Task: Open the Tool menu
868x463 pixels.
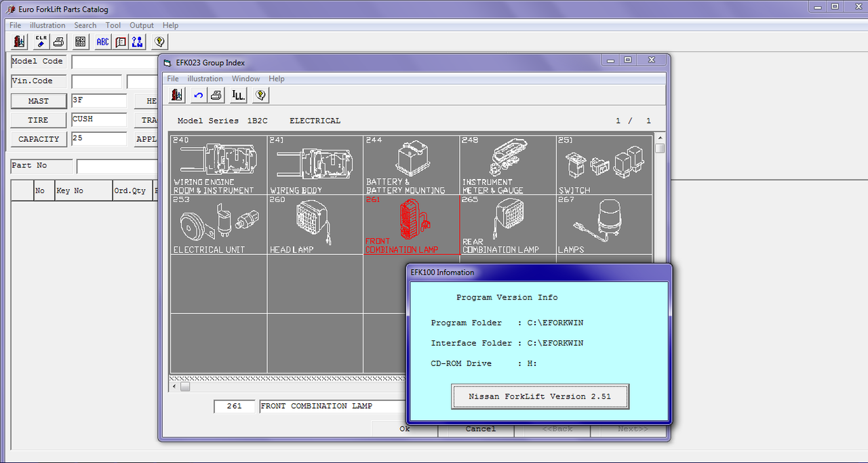Action: pyautogui.click(x=113, y=25)
